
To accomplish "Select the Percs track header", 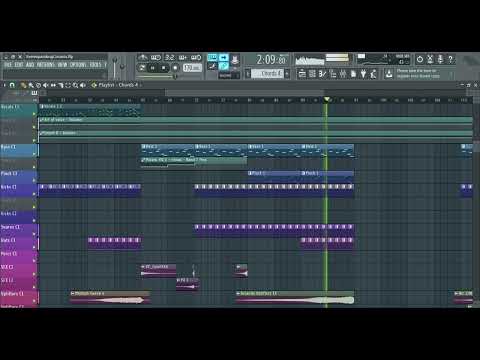I will pyautogui.click(x=19, y=257).
